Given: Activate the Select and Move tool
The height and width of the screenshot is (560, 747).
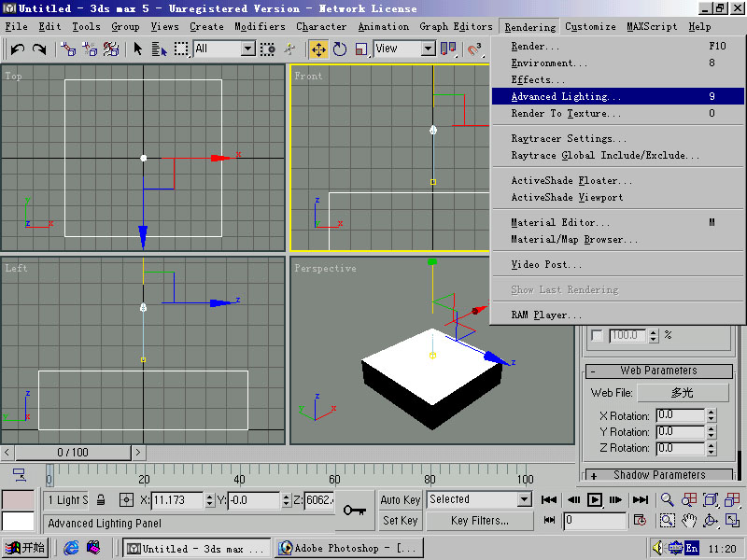Looking at the screenshot, I should (x=318, y=49).
